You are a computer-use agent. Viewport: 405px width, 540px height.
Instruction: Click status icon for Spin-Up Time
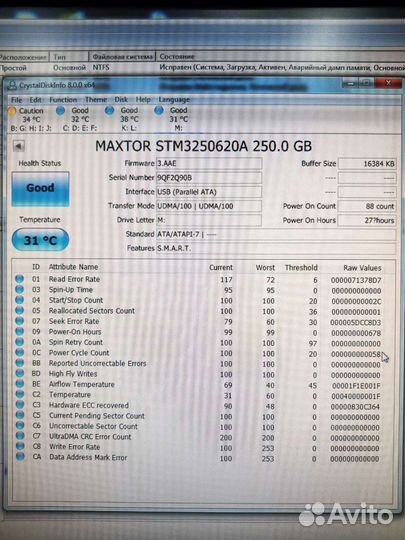pos(20,290)
